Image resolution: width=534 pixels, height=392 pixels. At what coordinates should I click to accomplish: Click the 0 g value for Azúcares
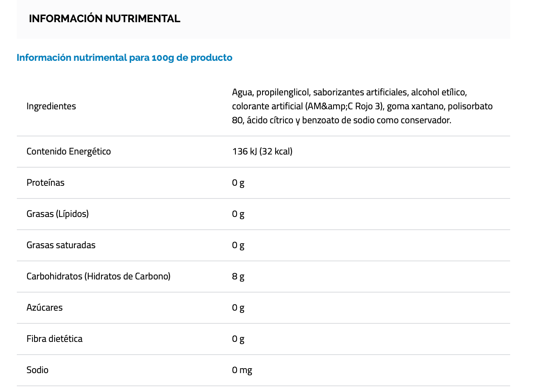click(238, 307)
